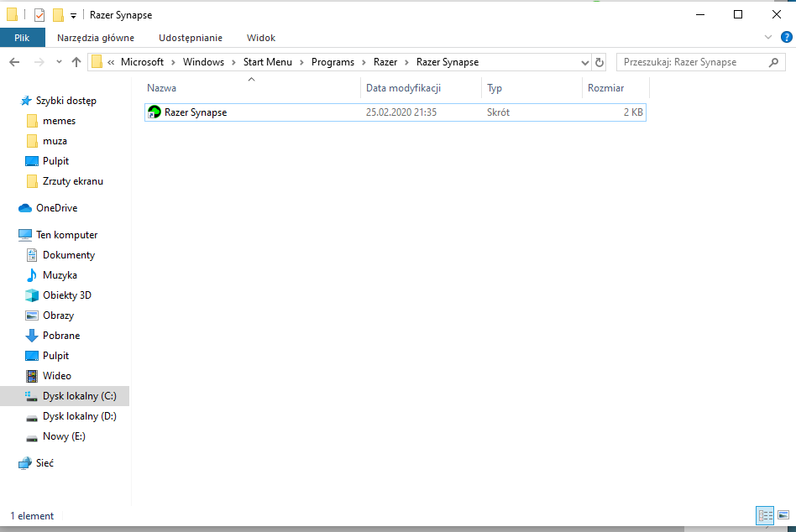Image resolution: width=796 pixels, height=532 pixels.
Task: Click the forward navigation arrow
Action: point(39,62)
